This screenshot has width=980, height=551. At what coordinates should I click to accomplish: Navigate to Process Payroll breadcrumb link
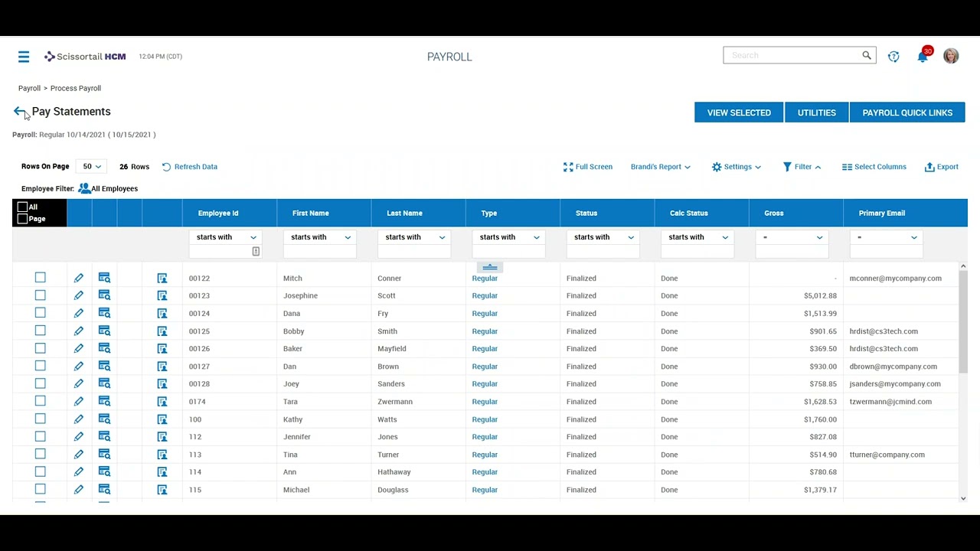pos(75,88)
